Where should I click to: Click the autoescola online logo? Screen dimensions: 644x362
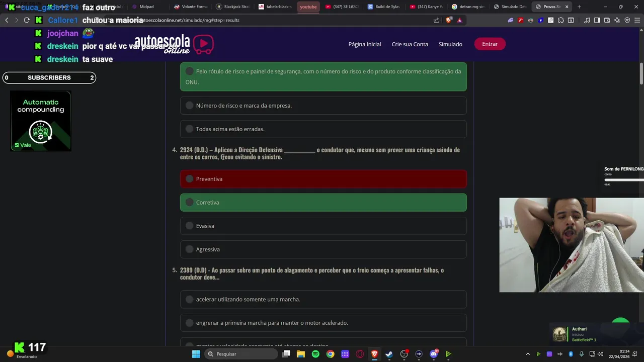[x=174, y=44]
